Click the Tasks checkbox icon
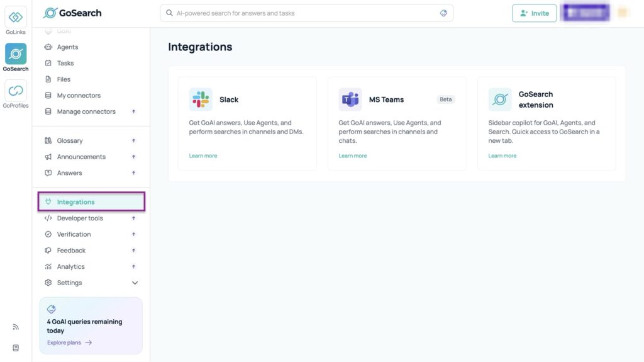 click(x=48, y=63)
